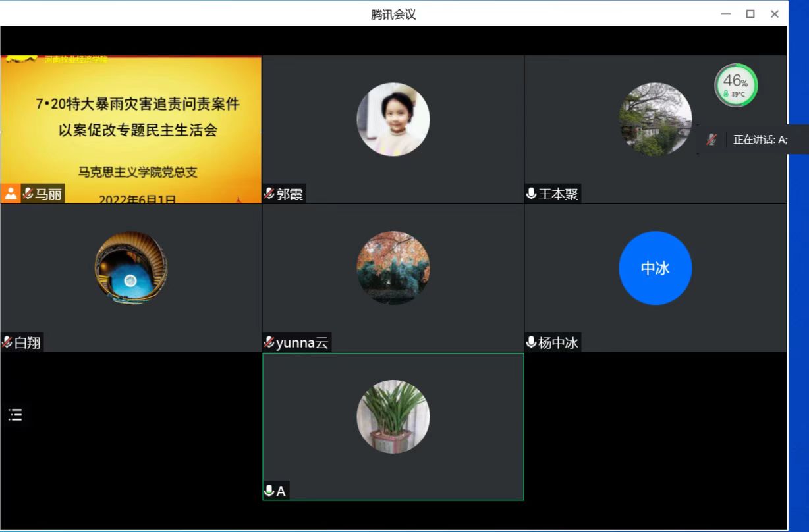Screen dimensions: 809x532
Task: Click the host person icon on 马丽's tile
Action: coord(11,194)
